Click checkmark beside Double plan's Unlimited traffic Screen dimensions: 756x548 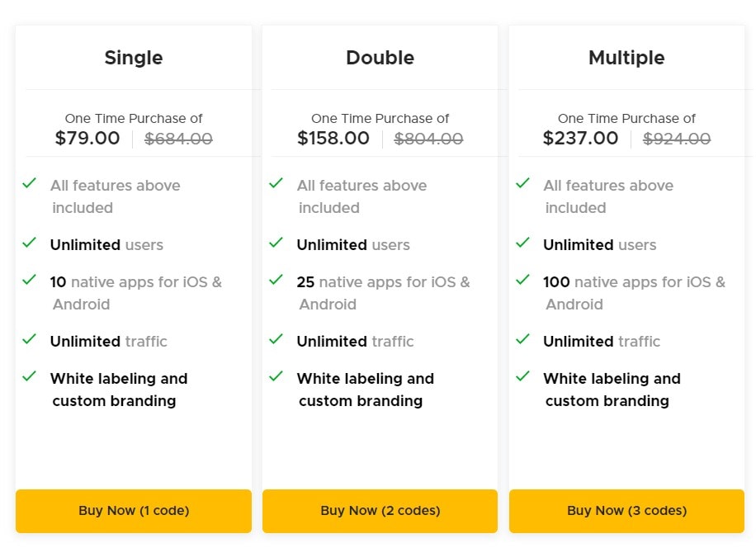click(276, 339)
